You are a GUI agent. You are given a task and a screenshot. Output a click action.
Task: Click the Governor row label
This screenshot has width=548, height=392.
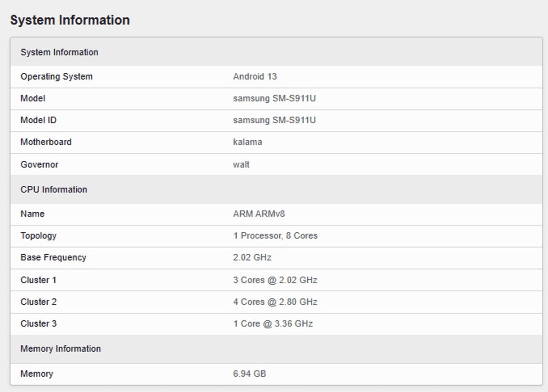coord(39,164)
